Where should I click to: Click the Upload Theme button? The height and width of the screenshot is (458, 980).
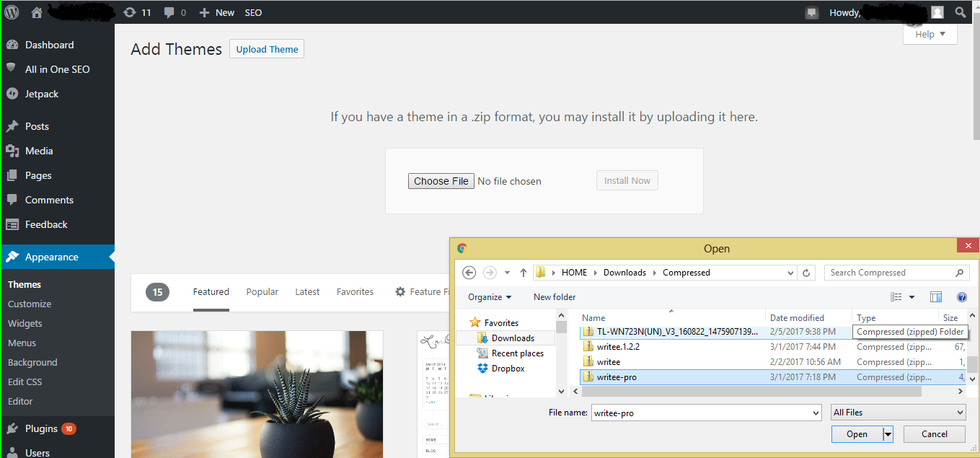point(267,49)
